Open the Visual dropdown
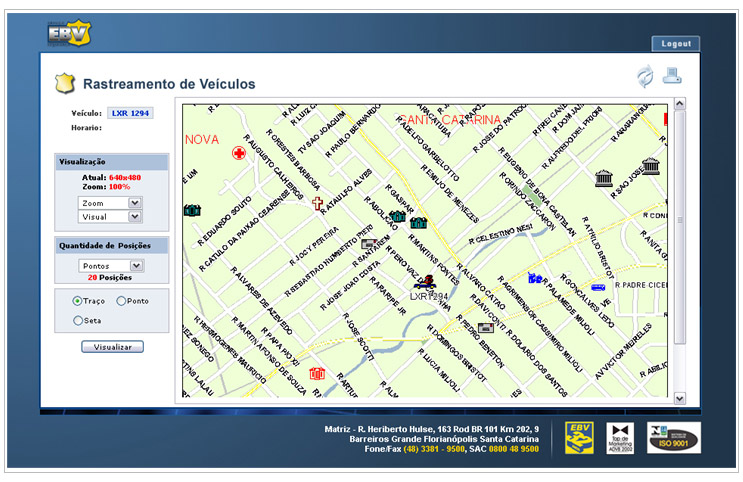743x482 pixels. 110,216
